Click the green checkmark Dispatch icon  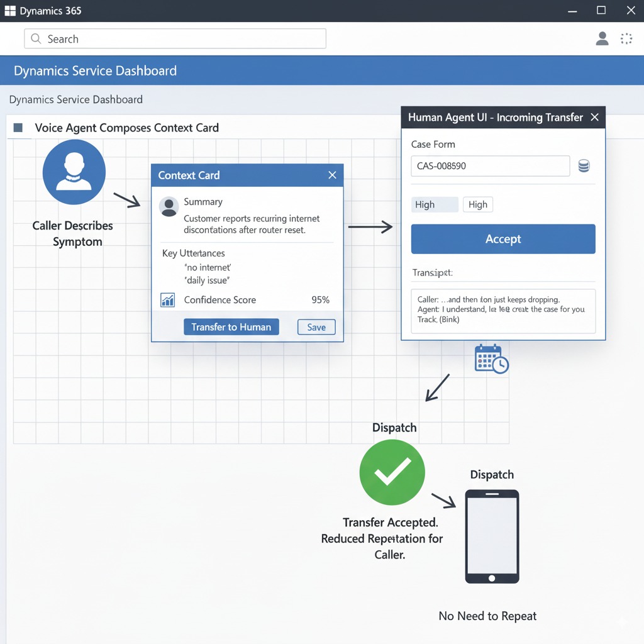click(392, 472)
